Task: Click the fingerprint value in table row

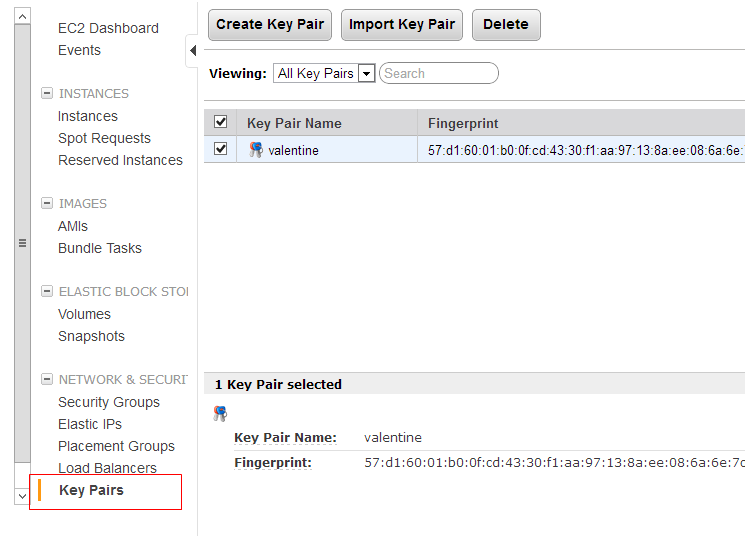Action: pos(585,150)
